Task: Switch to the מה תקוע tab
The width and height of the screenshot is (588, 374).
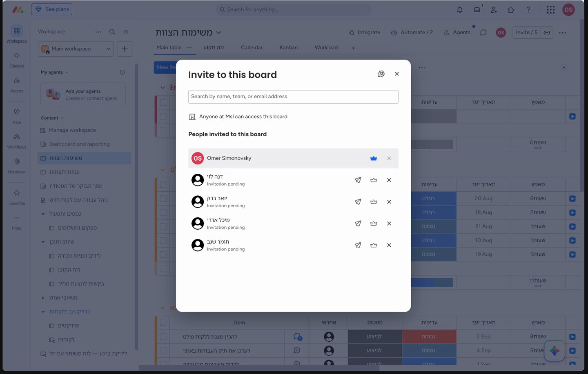Action: [x=214, y=48]
